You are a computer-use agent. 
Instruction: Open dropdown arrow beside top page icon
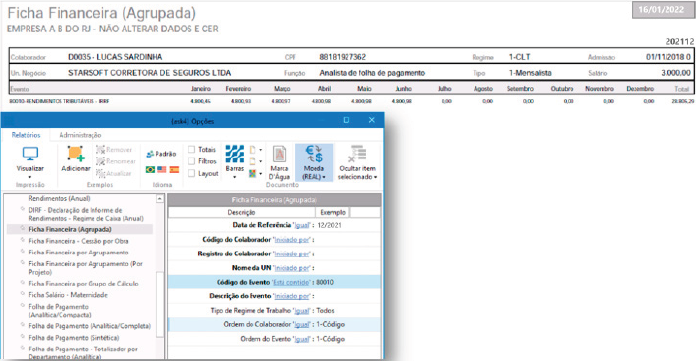point(261,150)
